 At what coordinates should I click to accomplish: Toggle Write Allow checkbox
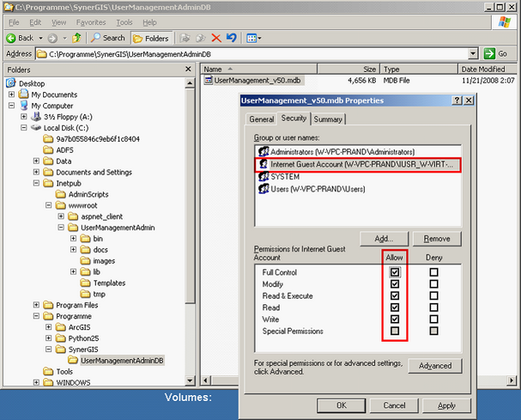(x=395, y=320)
